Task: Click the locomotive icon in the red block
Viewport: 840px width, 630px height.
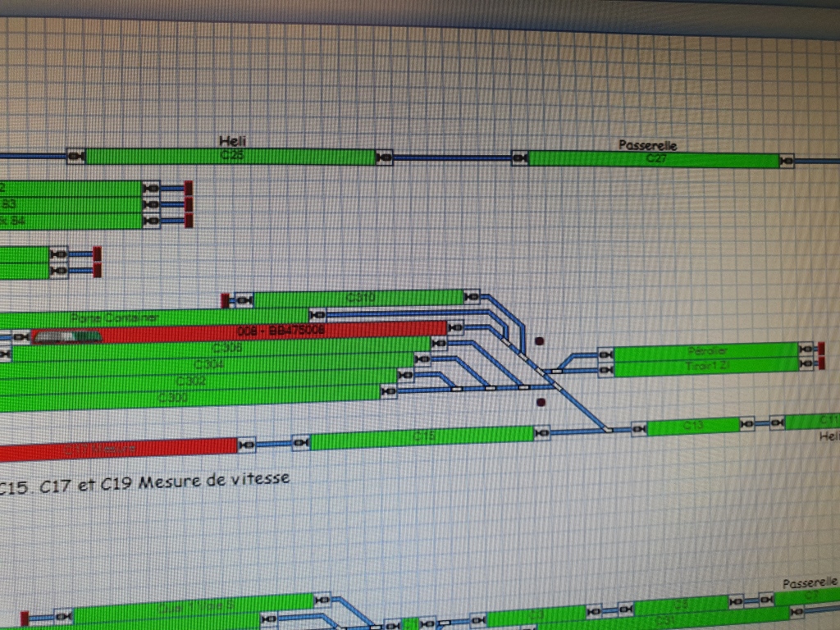Action: [x=67, y=336]
